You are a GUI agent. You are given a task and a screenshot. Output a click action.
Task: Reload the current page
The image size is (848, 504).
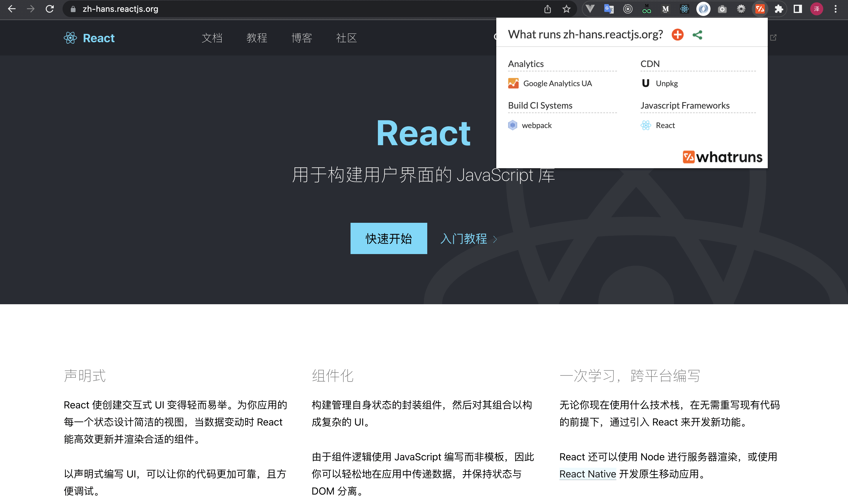click(x=50, y=9)
